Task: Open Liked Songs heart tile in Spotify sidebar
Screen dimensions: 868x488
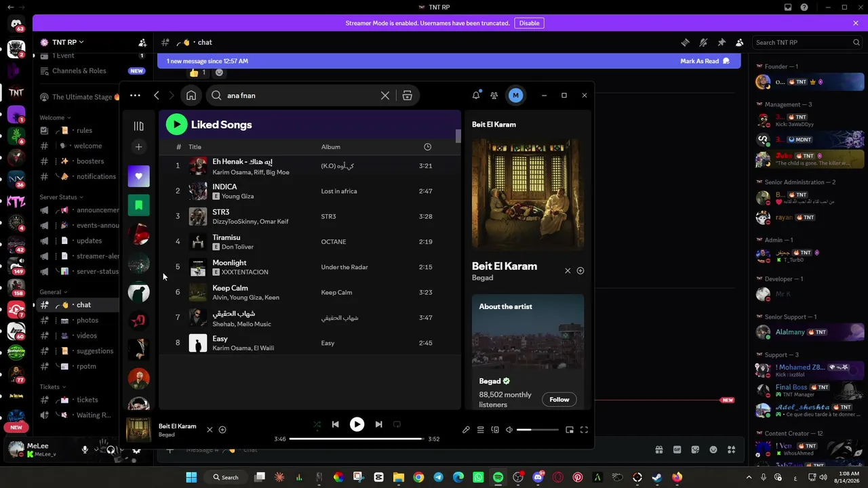Action: point(138,176)
